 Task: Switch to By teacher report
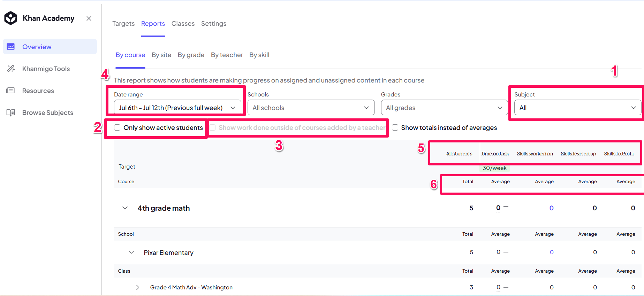227,55
